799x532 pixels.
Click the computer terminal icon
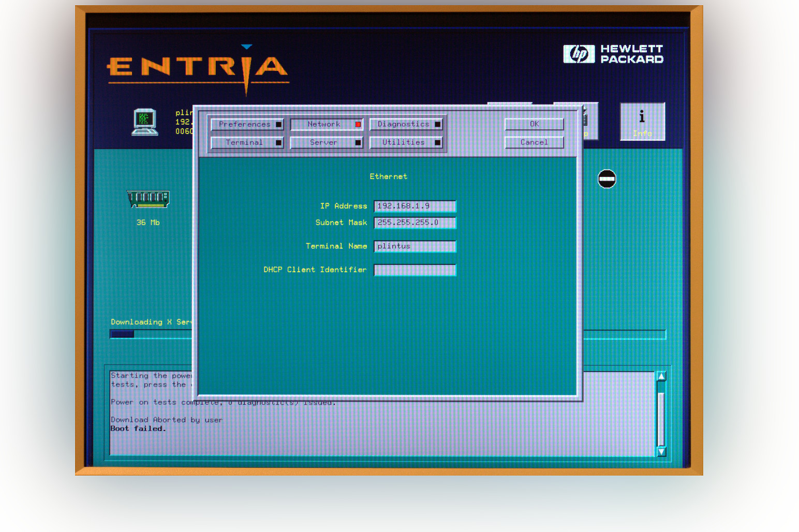145,122
